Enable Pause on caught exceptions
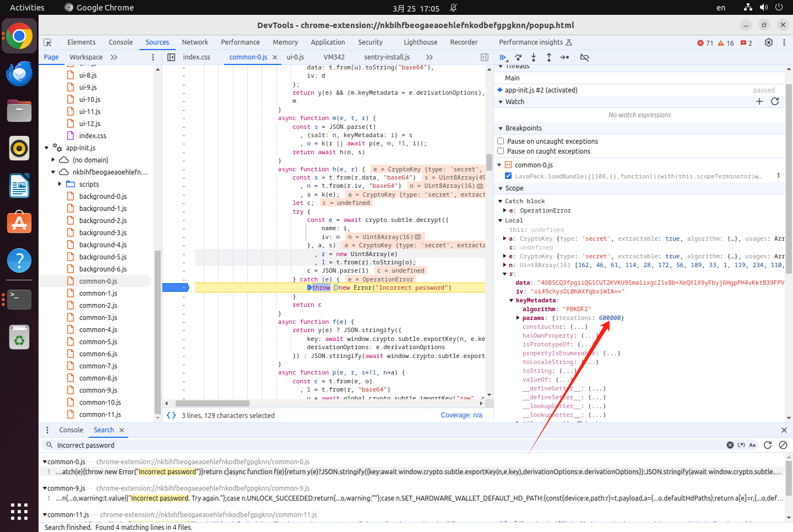Viewport: 793px width, 532px height. tap(501, 151)
